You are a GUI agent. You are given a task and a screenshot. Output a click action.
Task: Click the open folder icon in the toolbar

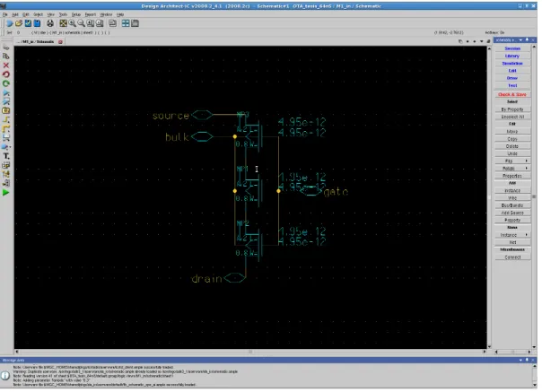19,23
